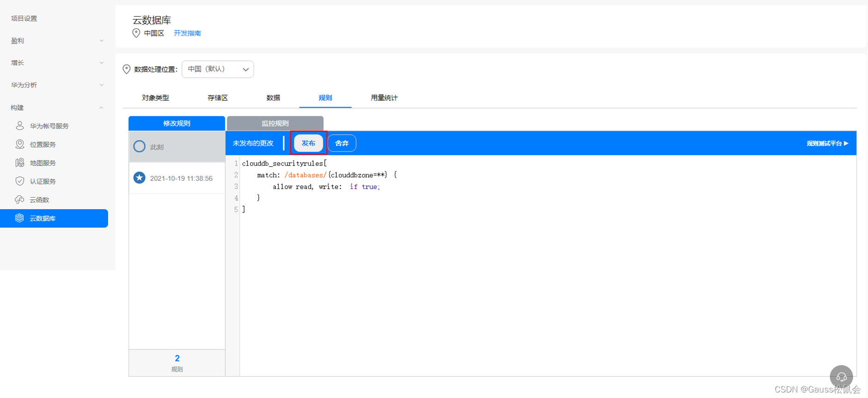This screenshot has width=868, height=398.
Task: Click the location pin beside 中国区
Action: (x=136, y=33)
